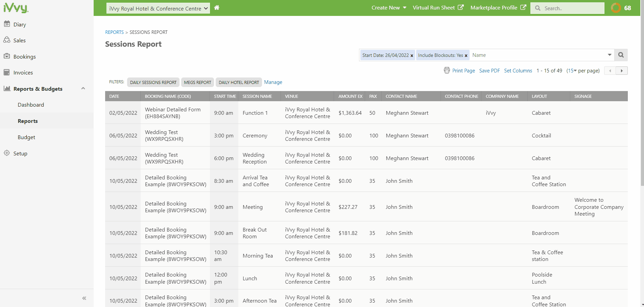
Task: Open the filter name dropdown arrow
Action: [610, 55]
